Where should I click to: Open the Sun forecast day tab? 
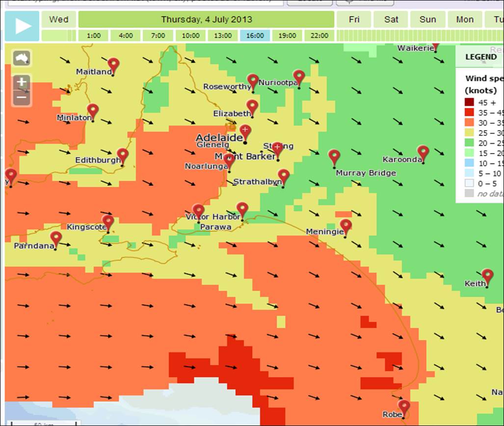(427, 20)
